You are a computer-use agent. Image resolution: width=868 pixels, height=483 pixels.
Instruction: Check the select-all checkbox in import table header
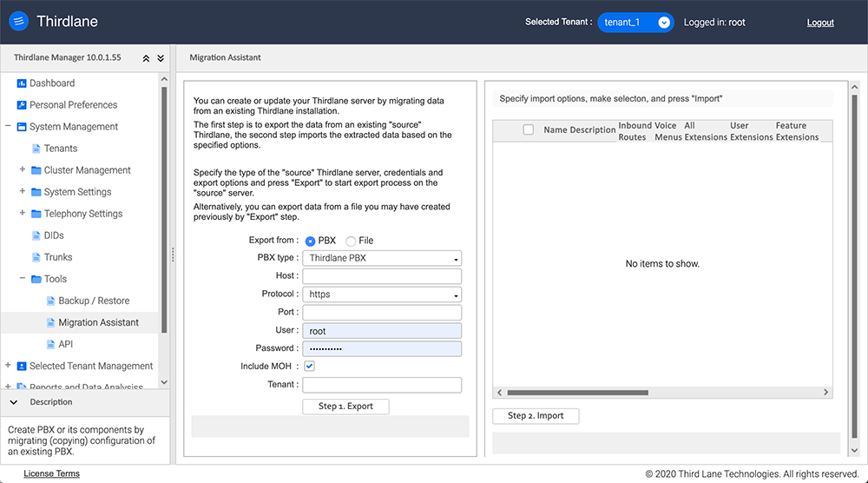pyautogui.click(x=529, y=129)
